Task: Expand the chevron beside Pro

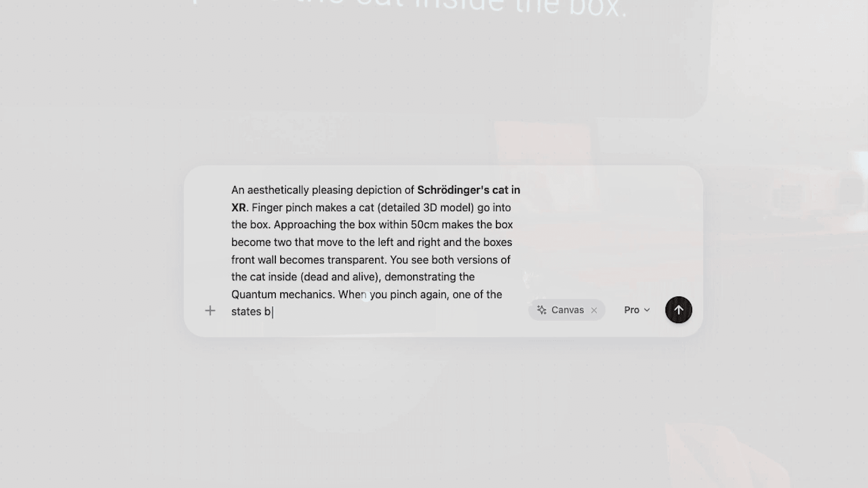Action: 647,310
